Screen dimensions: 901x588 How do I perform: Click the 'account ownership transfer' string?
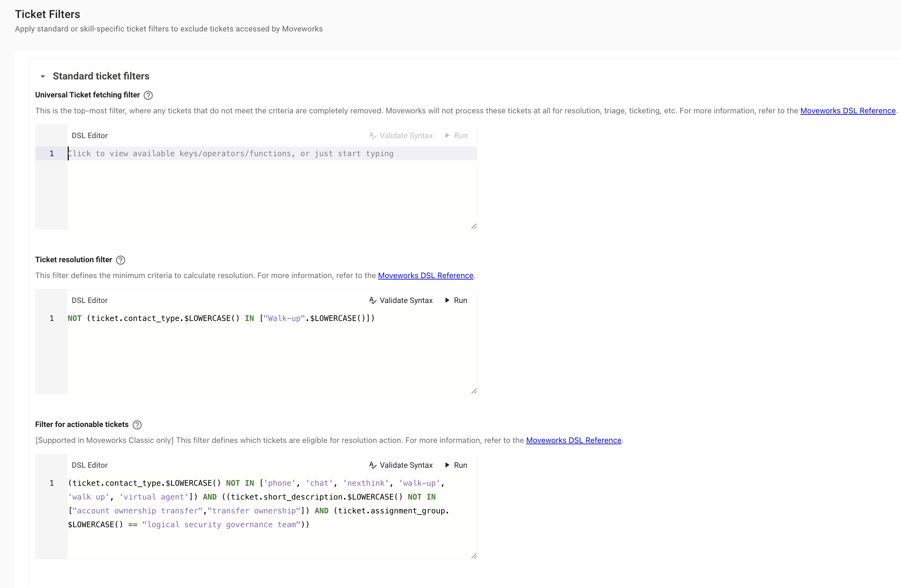click(x=137, y=511)
